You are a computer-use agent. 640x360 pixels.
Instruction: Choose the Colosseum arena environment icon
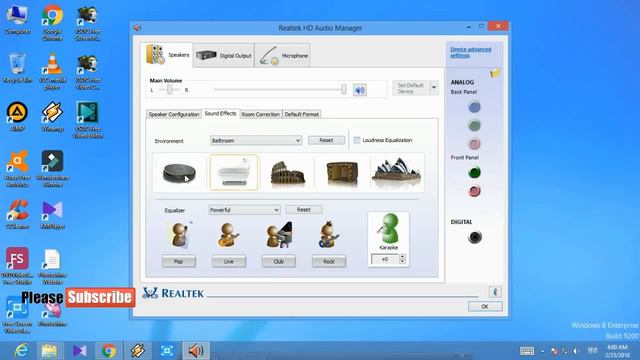coord(288,173)
